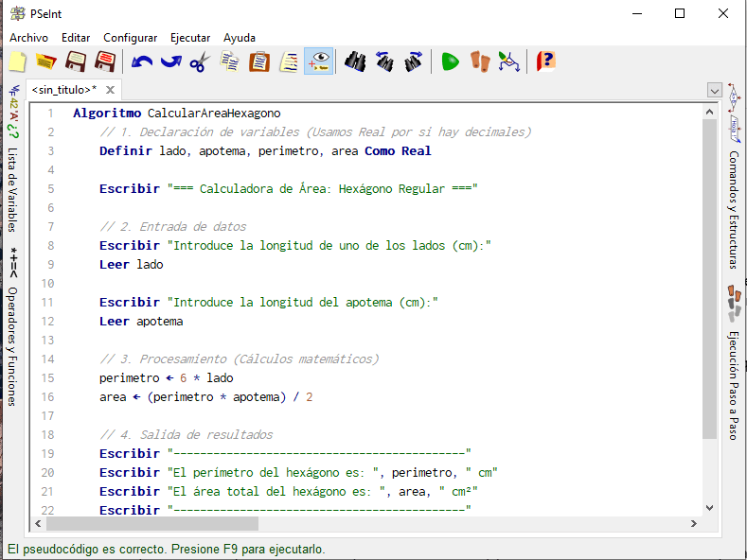Open a file with the folder icon
Screen dimensions: 747x560
[x=45, y=62]
